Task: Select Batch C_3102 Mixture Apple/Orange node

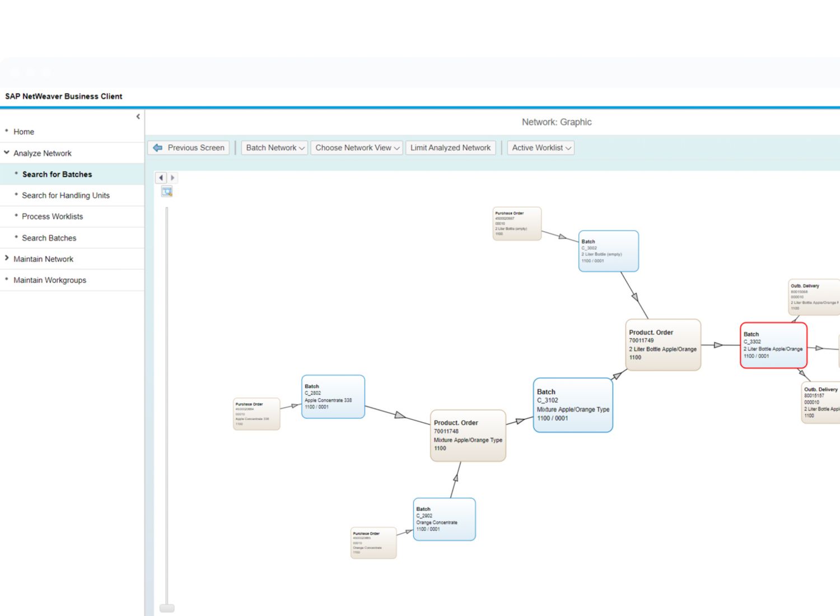Action: 572,405
